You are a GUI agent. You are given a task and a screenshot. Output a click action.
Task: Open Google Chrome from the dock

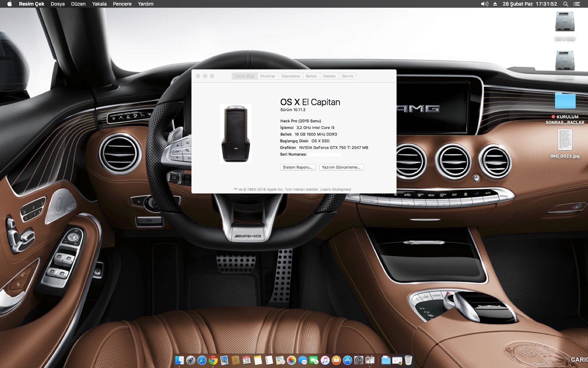pyautogui.click(x=213, y=360)
